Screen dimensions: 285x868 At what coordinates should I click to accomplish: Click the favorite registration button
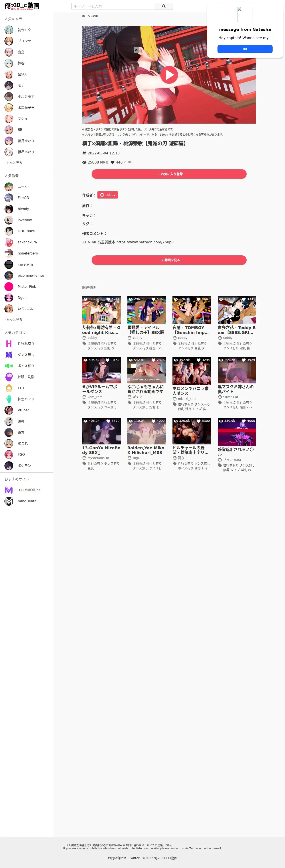pyautogui.click(x=169, y=174)
